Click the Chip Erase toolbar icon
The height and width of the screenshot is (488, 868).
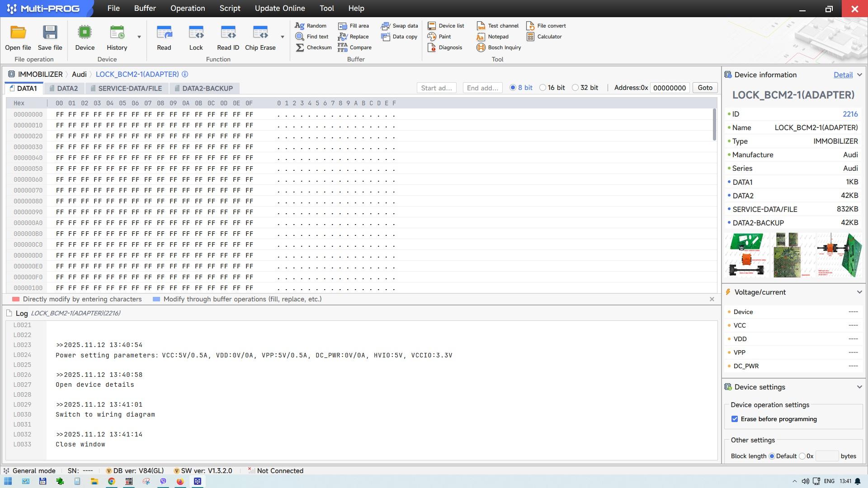(x=260, y=33)
